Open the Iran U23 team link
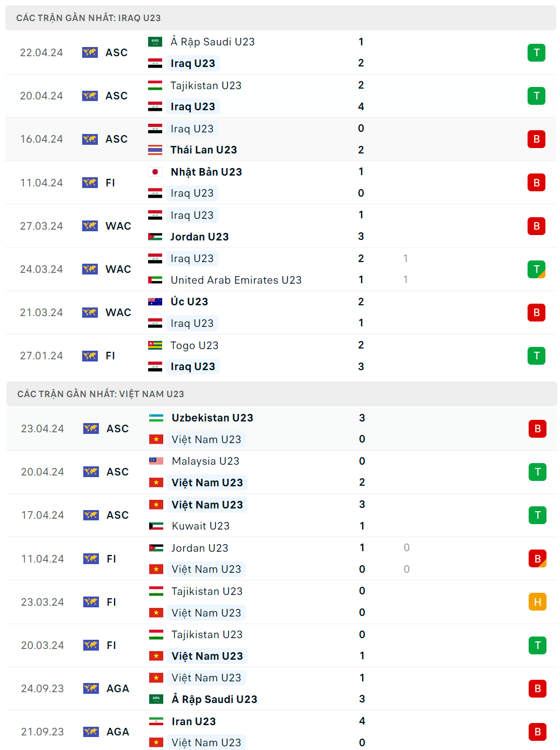The image size is (560, 750). pos(194,721)
